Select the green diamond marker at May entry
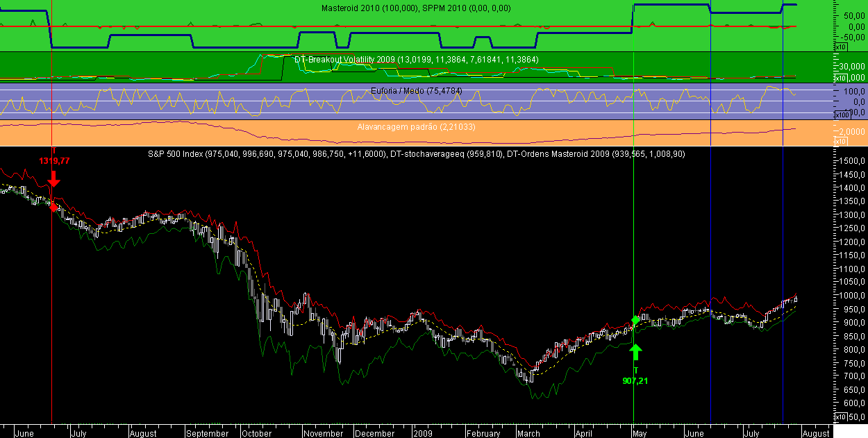This screenshot has width=868, height=438. point(635,320)
